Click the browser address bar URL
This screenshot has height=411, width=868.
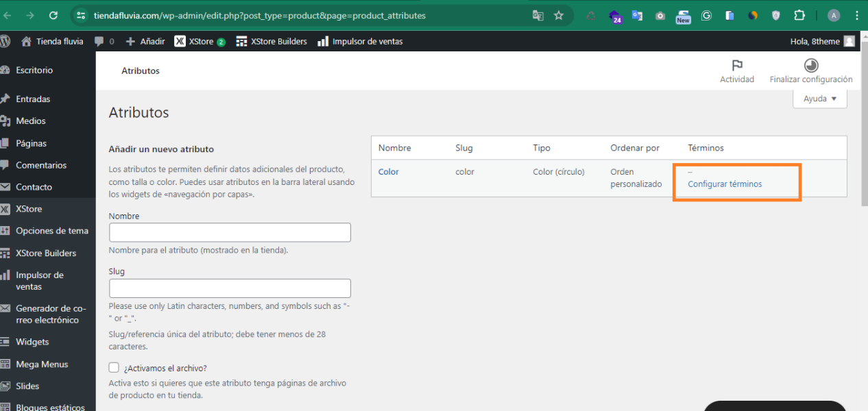260,15
